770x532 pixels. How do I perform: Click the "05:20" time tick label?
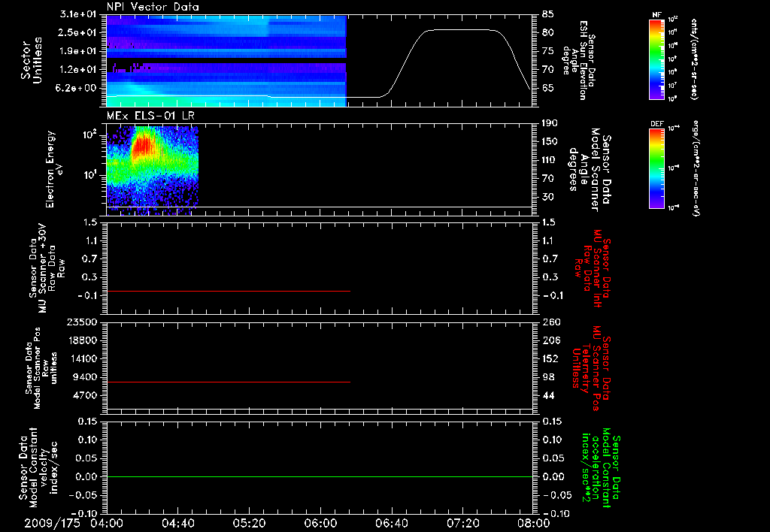[249, 523]
